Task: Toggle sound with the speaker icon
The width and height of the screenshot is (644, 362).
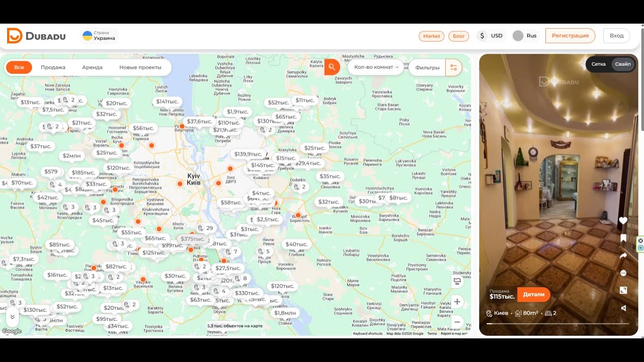Action: coord(623,308)
